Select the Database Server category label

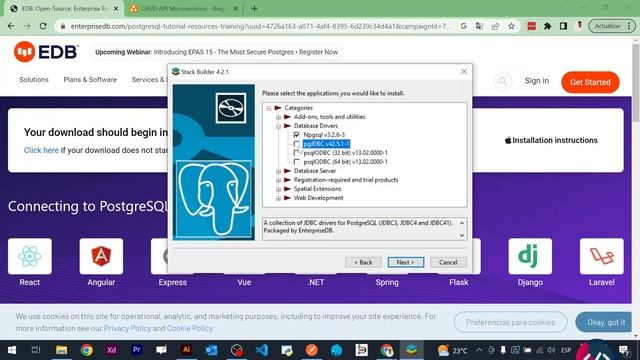coord(315,171)
